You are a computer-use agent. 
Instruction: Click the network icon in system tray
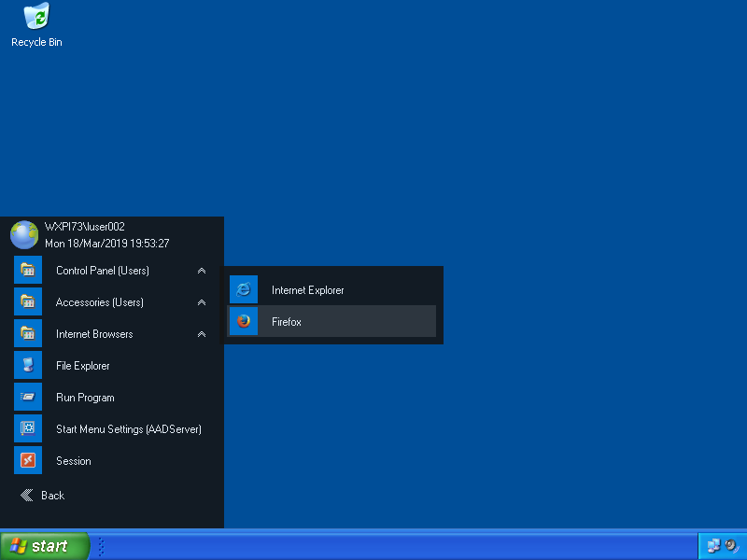coord(714,546)
